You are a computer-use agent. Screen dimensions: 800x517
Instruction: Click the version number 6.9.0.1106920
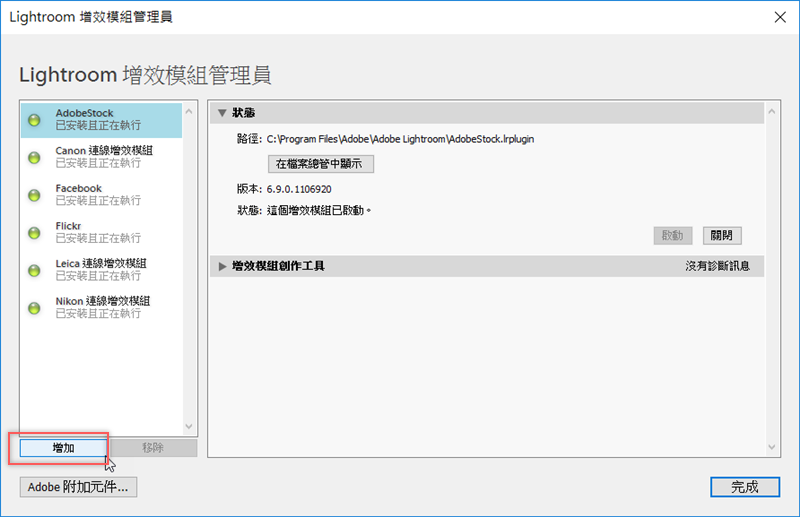299,189
